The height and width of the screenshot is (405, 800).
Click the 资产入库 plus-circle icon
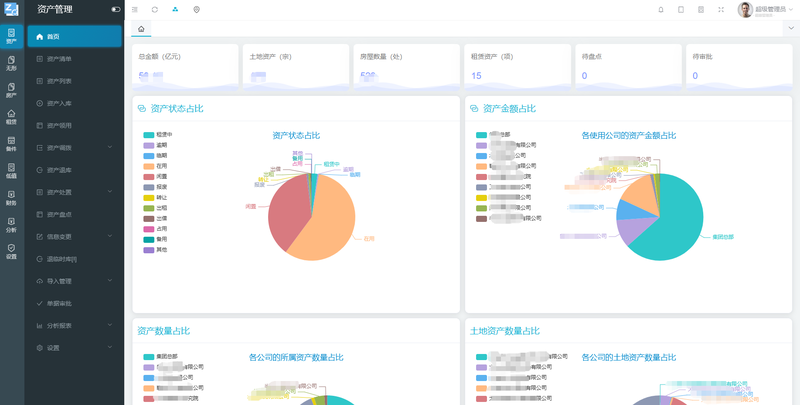[x=40, y=104]
